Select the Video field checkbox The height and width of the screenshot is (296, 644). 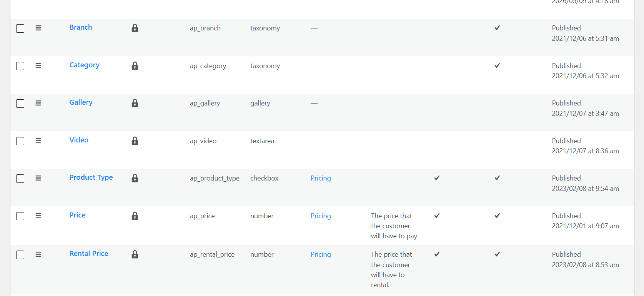pos(20,141)
